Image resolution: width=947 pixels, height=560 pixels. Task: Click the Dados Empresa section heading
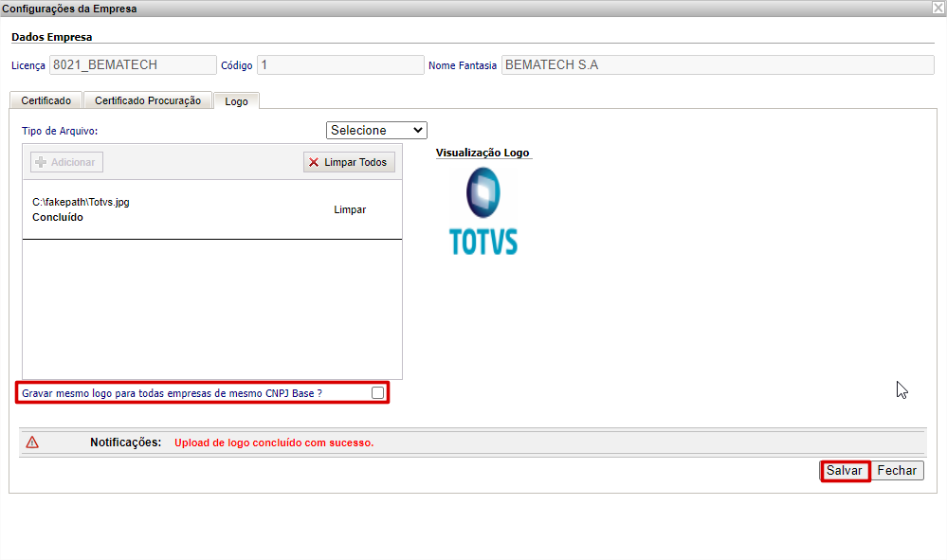(x=52, y=37)
